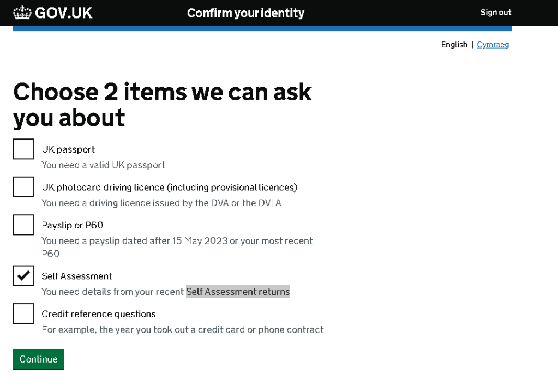Click the 'UK passport' label text
The image size is (558, 392).
click(x=68, y=150)
